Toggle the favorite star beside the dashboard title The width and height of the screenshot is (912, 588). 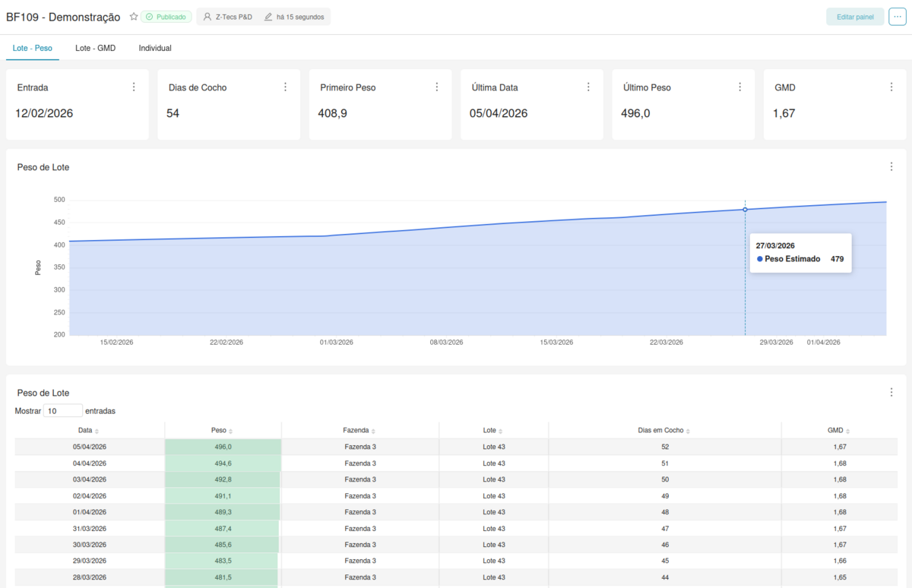[x=134, y=15]
